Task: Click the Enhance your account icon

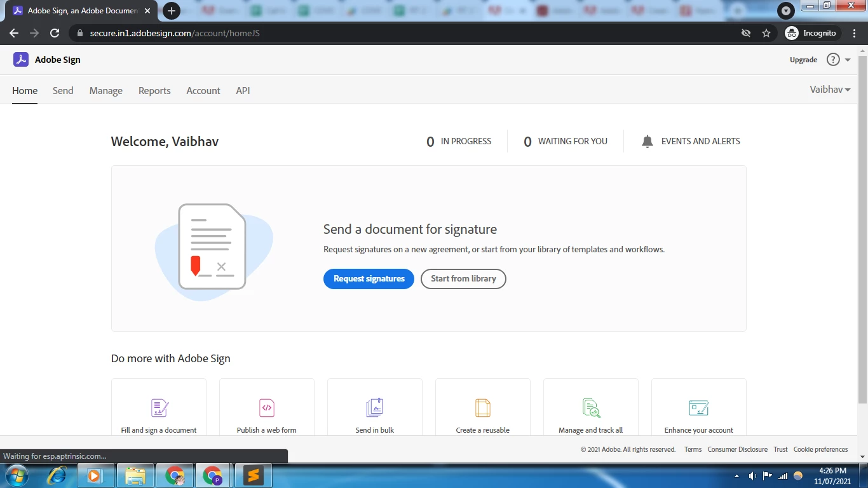Action: [x=699, y=407]
